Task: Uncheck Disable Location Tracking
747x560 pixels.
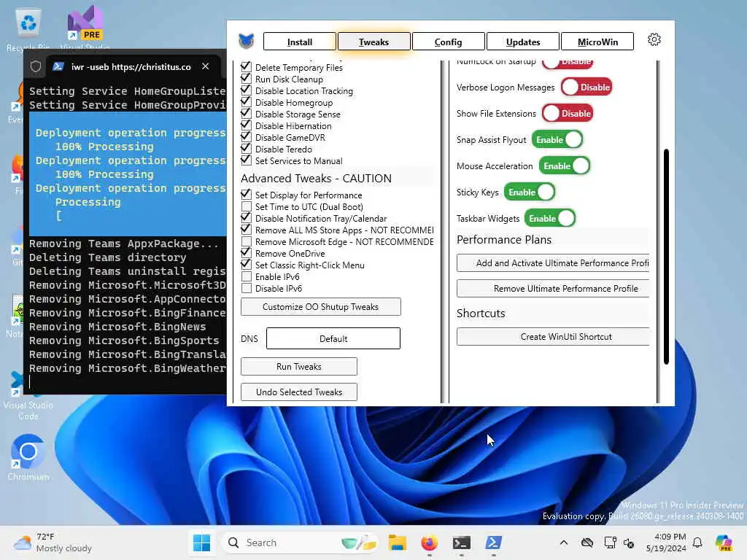Action: point(246,90)
